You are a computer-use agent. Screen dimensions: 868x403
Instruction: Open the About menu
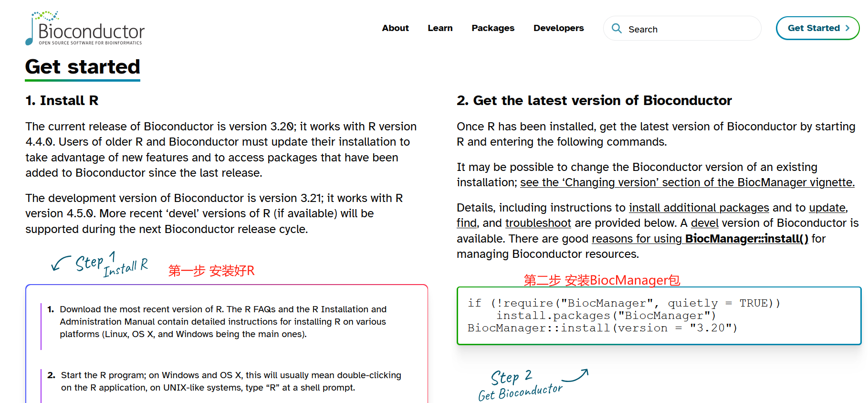(x=395, y=28)
